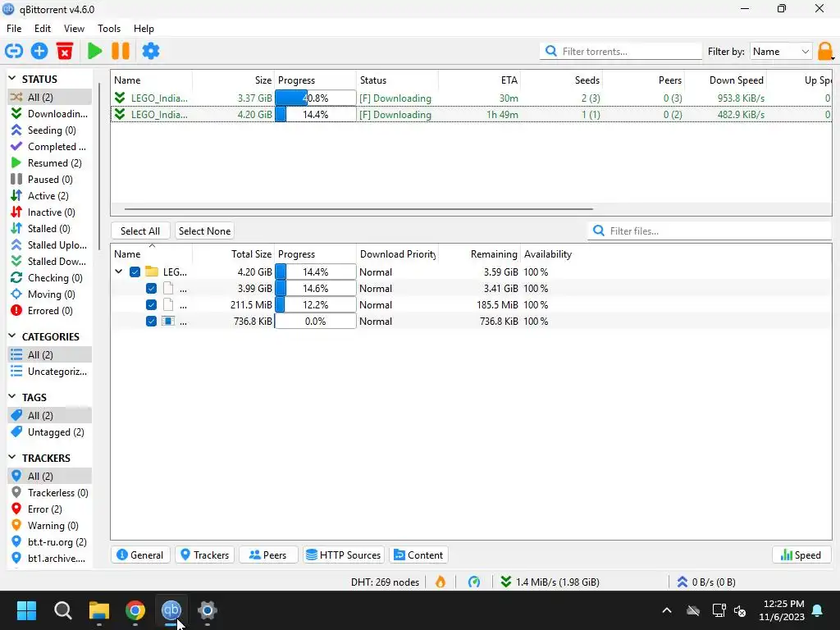Open Download Priority for 3.99 GiB file
840x630 pixels.
(397, 289)
